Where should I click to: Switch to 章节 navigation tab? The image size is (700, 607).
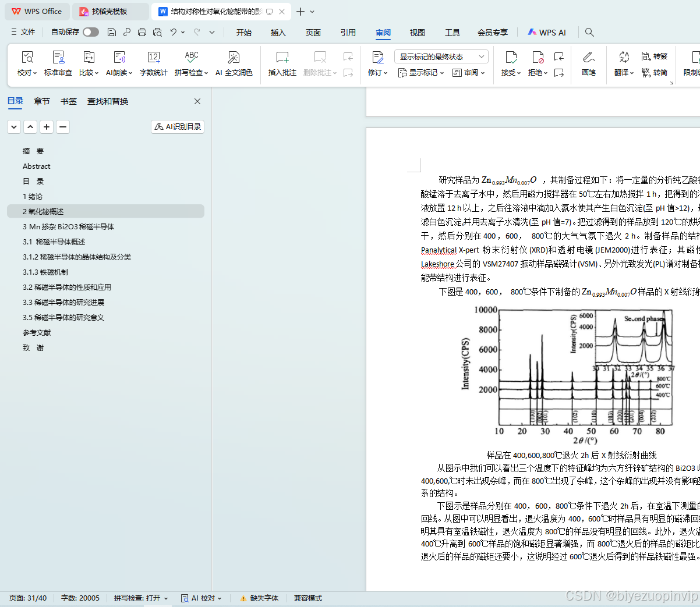pos(42,101)
